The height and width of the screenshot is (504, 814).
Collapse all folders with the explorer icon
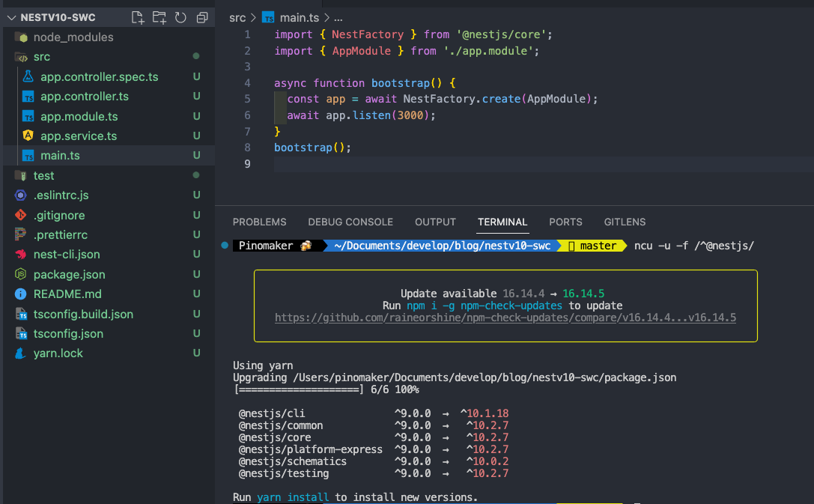(x=202, y=18)
